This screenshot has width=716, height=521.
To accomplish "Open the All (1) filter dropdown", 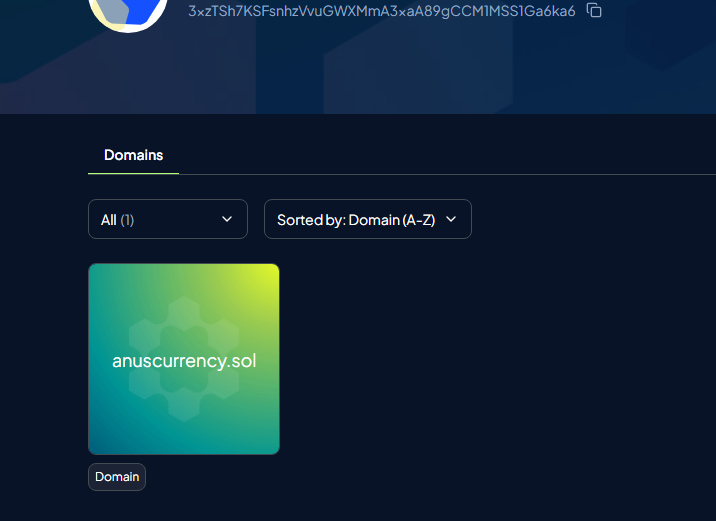I will (168, 219).
